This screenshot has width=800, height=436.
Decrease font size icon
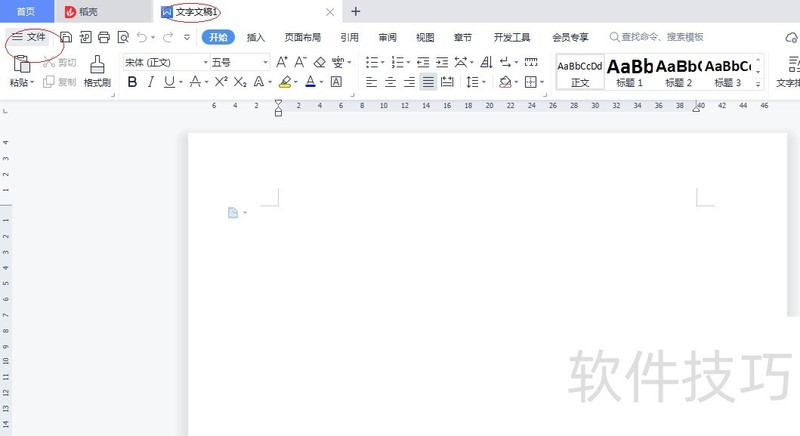(x=301, y=62)
